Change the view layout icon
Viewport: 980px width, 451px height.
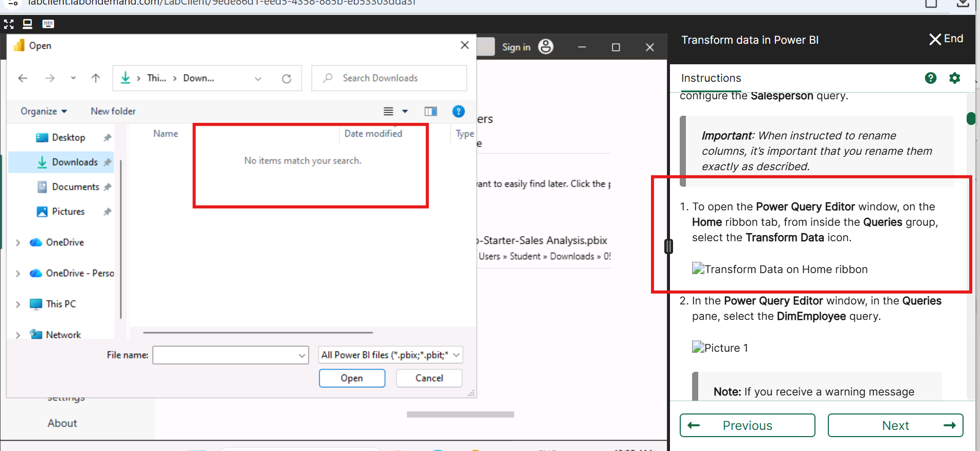tap(388, 111)
